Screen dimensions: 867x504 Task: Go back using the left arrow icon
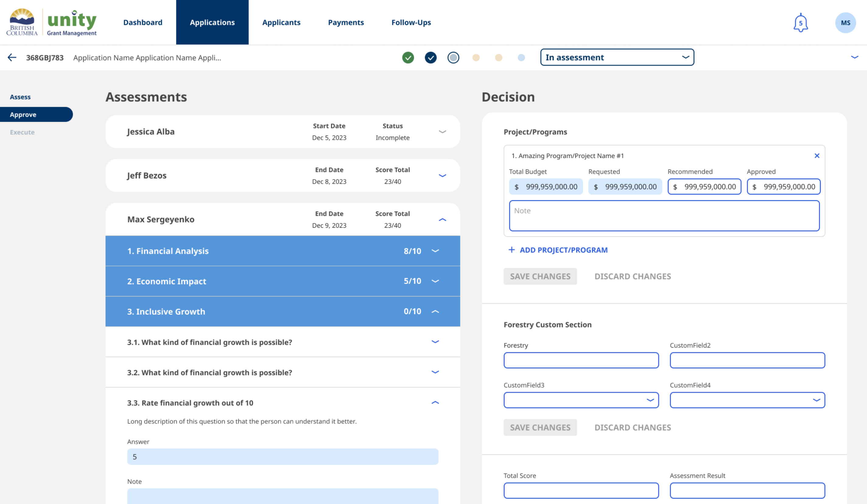click(12, 58)
